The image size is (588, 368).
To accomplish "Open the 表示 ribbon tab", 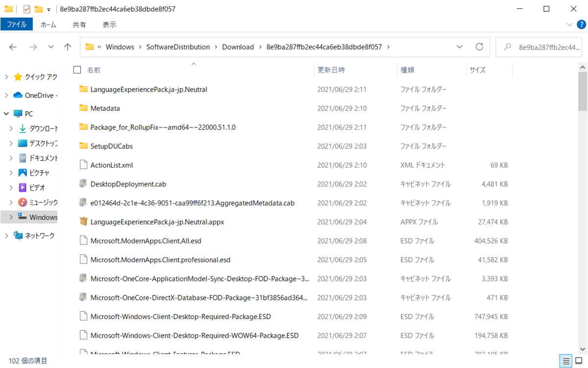I will click(109, 25).
